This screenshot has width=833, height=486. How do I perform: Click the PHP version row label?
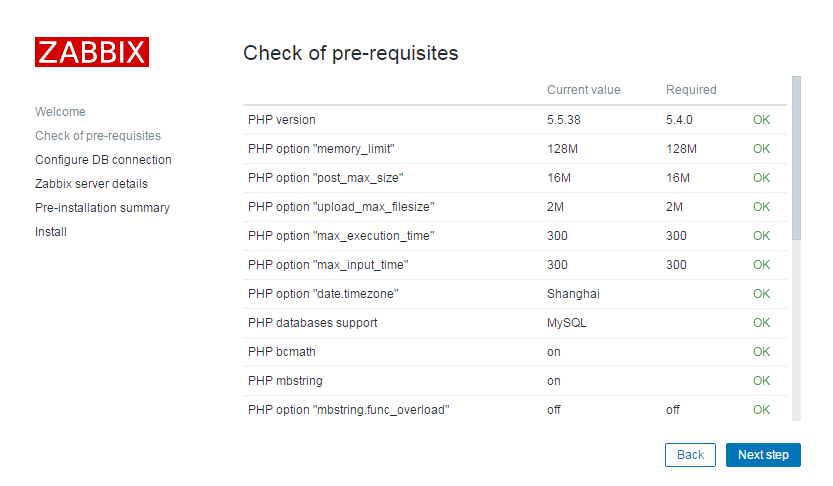[x=282, y=120]
